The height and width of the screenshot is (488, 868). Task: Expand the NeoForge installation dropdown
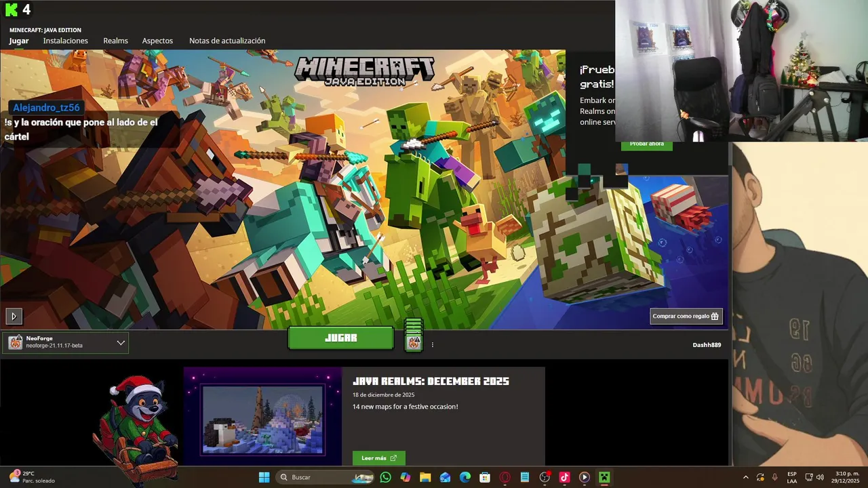click(x=121, y=343)
